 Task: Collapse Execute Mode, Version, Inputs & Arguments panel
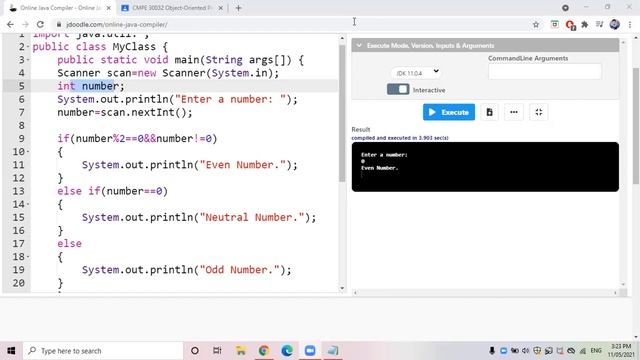tap(359, 45)
